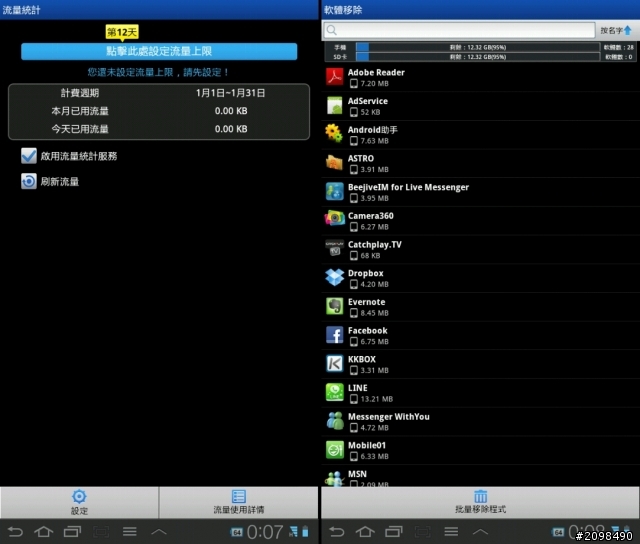
Task: Tap the screenshot icon in left nav bar
Action: coord(101,531)
